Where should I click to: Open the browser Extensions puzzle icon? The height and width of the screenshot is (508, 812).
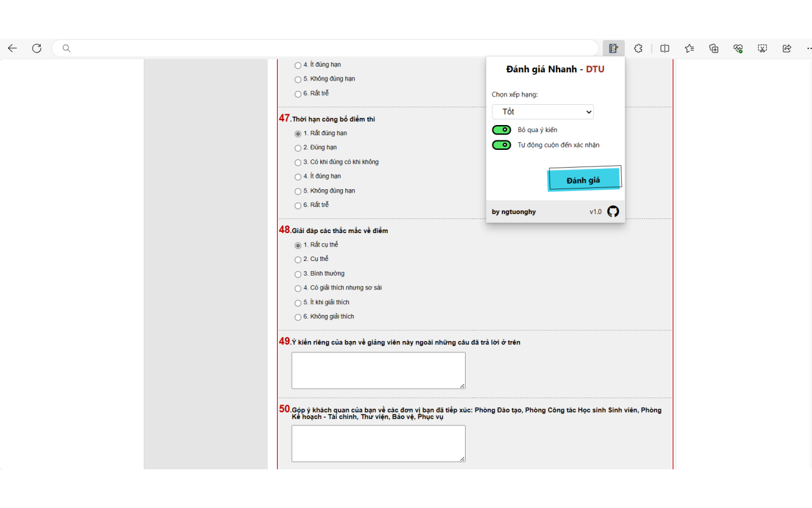pos(638,48)
